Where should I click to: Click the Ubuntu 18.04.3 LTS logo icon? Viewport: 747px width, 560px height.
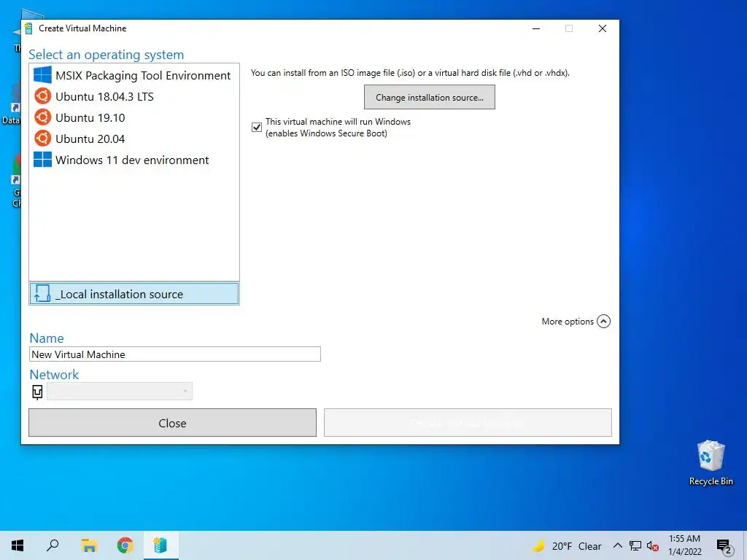pyautogui.click(x=42, y=96)
